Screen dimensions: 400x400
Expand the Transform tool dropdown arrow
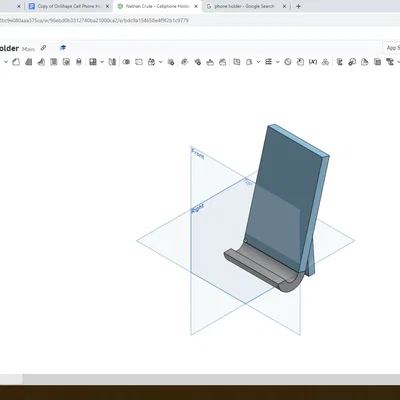click(x=161, y=62)
